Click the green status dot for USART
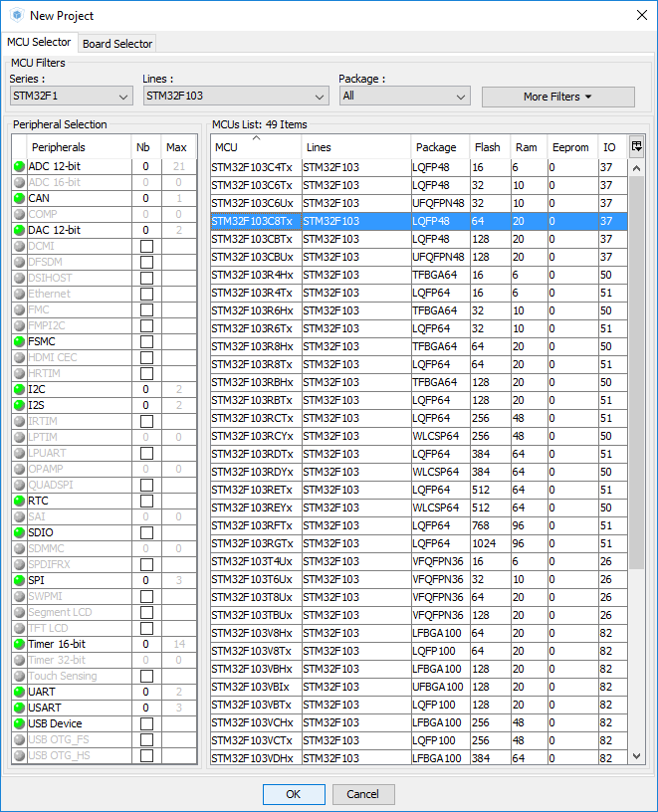658x812 pixels. pos(19,708)
